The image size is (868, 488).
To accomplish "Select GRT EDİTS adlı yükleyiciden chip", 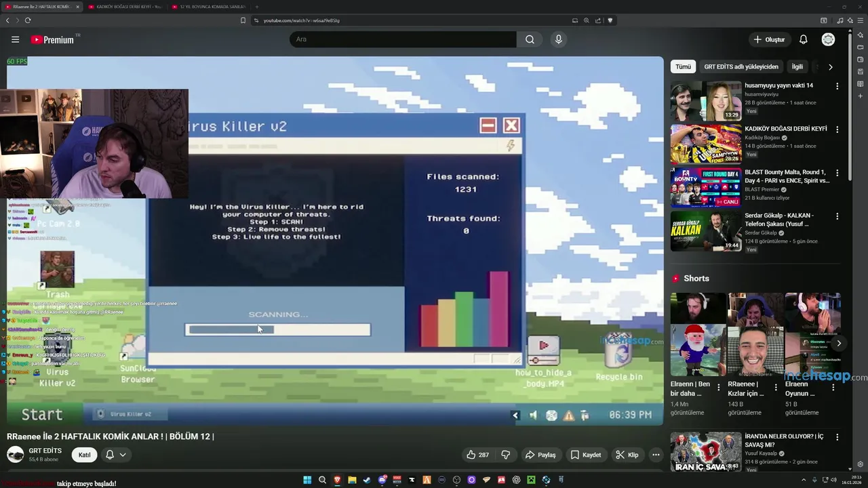I will click(741, 66).
